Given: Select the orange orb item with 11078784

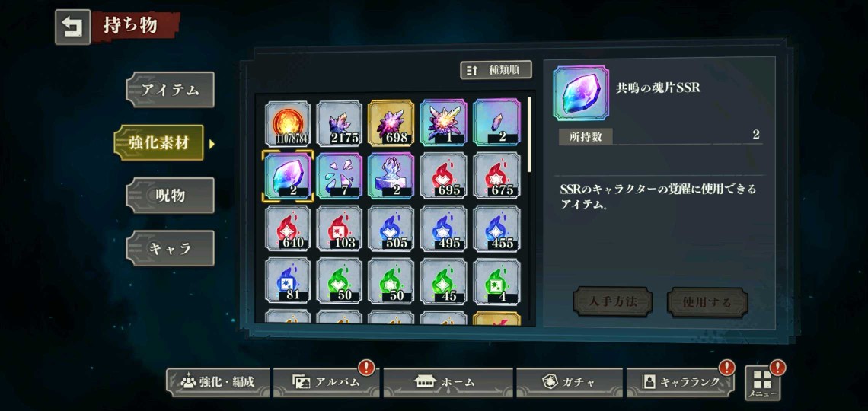Looking at the screenshot, I should pyautogui.click(x=288, y=123).
